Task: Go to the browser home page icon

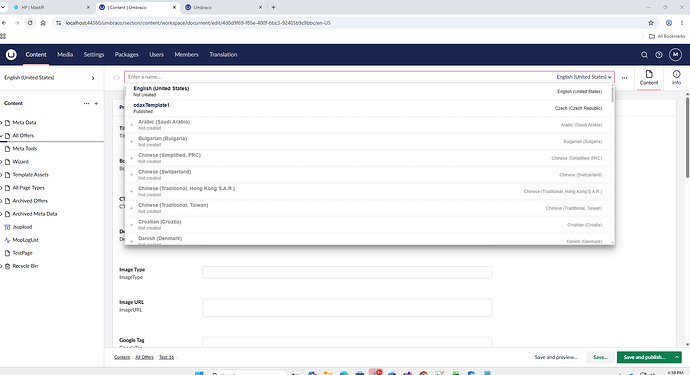Action: 43,23
